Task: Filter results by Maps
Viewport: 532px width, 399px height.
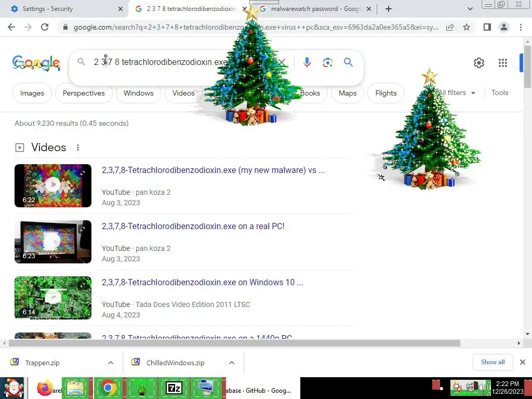Action: pyautogui.click(x=348, y=93)
